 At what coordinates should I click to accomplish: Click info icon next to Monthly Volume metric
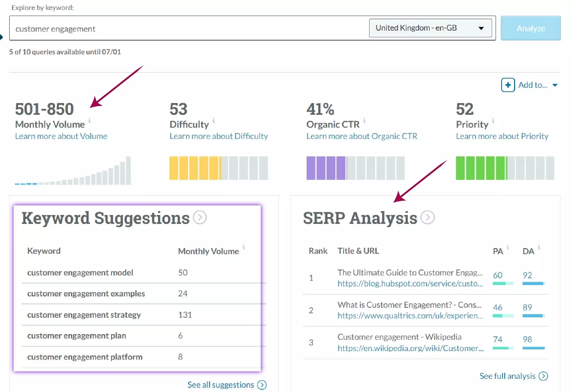pos(90,120)
